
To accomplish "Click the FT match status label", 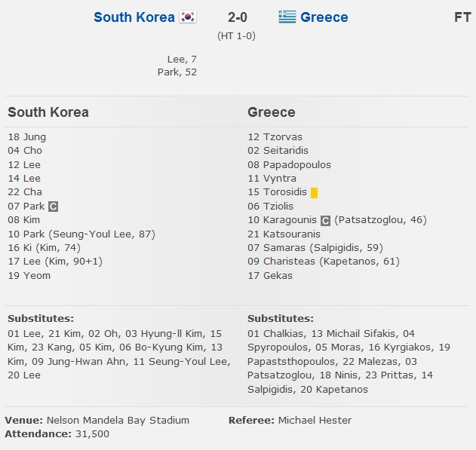I will click(462, 17).
